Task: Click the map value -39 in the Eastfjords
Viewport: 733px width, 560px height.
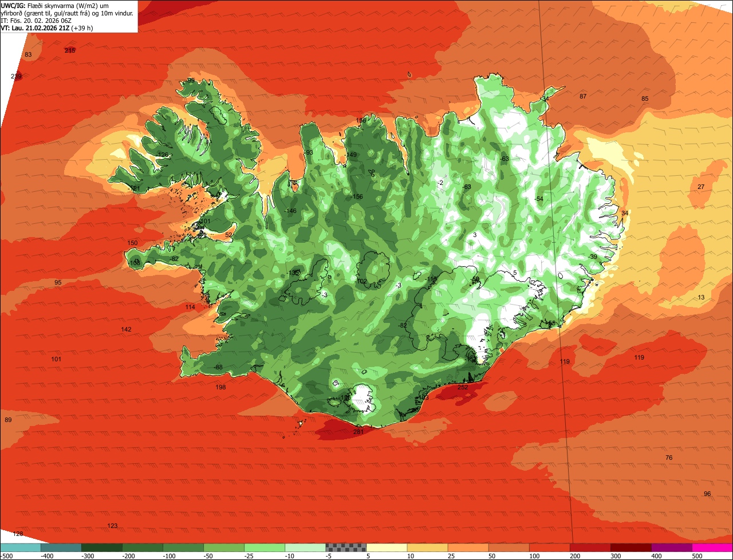Action: 593,257
